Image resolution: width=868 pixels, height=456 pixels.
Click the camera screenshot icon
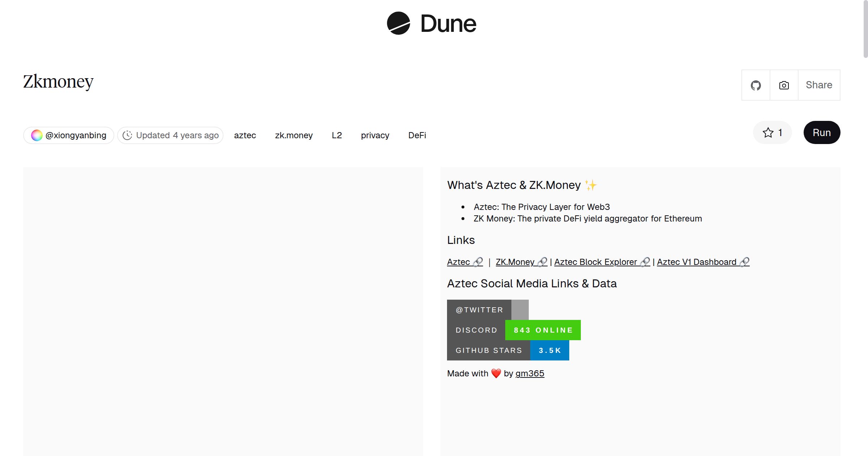coord(783,85)
